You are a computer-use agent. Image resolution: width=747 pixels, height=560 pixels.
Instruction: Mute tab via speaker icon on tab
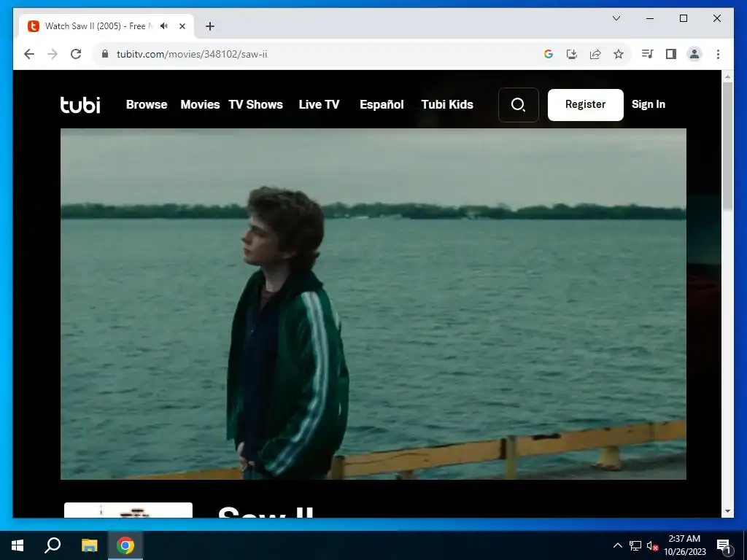tap(164, 26)
